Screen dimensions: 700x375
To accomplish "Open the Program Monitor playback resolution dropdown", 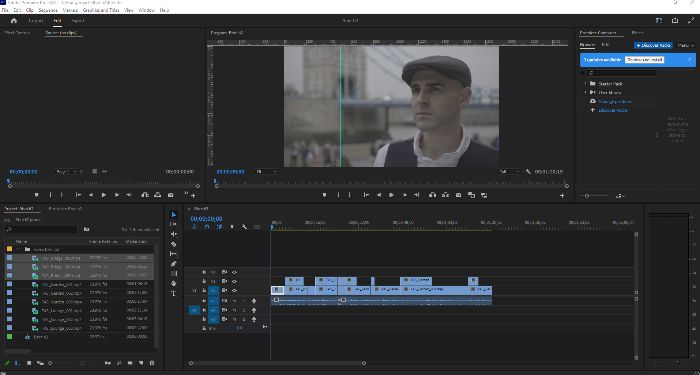I will 508,171.
